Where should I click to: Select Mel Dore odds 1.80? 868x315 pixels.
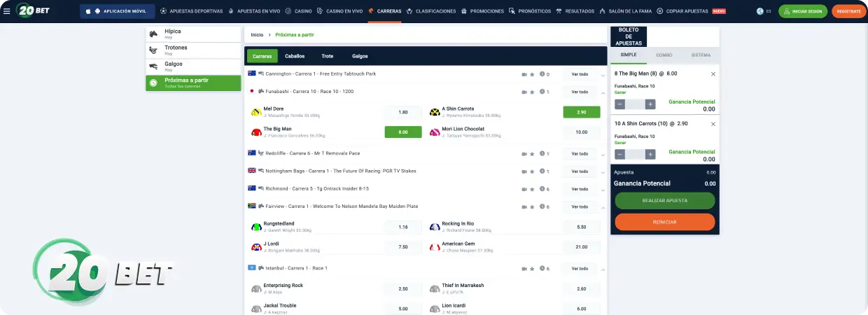tap(403, 112)
